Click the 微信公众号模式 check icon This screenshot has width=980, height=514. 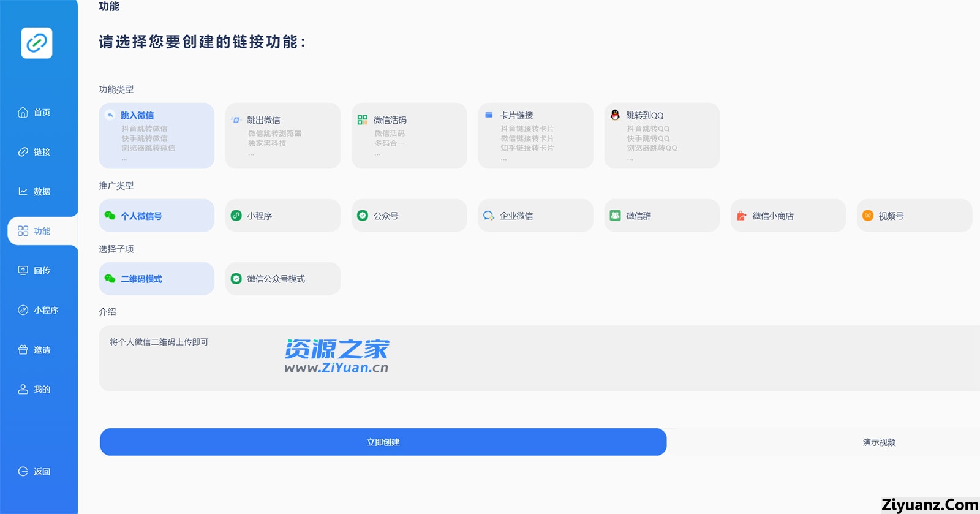236,279
